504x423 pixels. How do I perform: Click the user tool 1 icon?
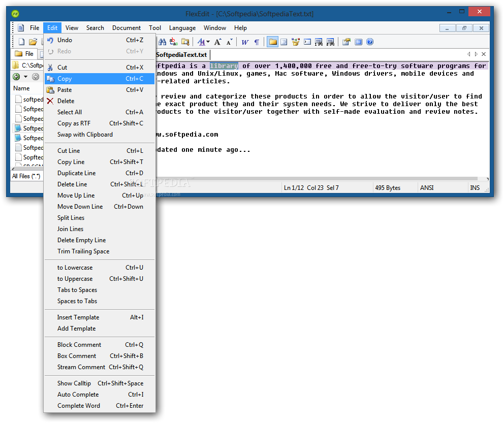click(319, 42)
